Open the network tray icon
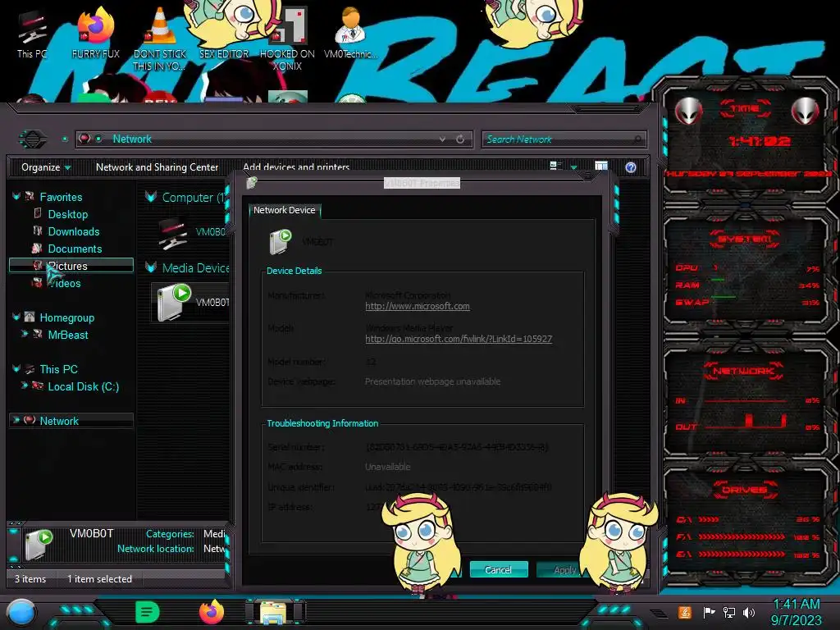 729,612
